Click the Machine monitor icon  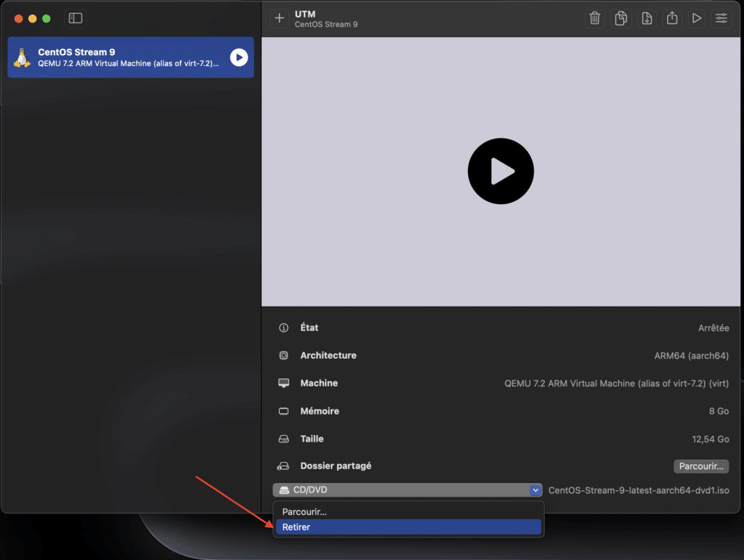(x=283, y=383)
